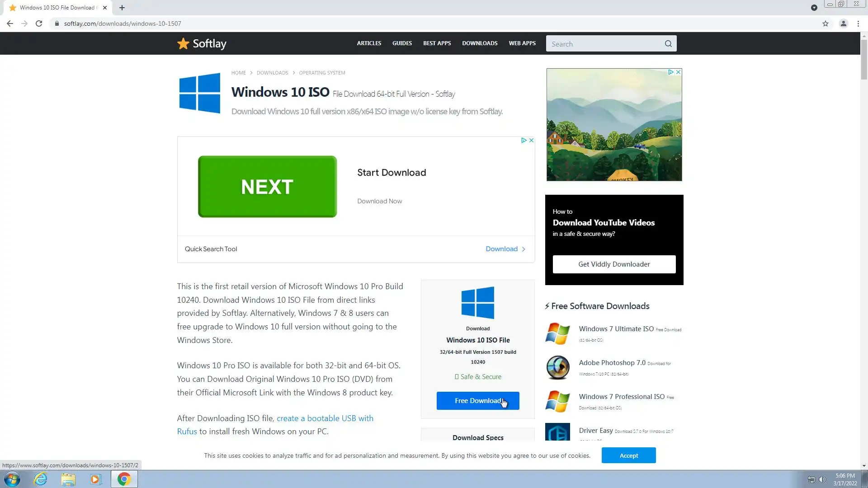Open the DOWNLOADS menu item

[x=480, y=43]
